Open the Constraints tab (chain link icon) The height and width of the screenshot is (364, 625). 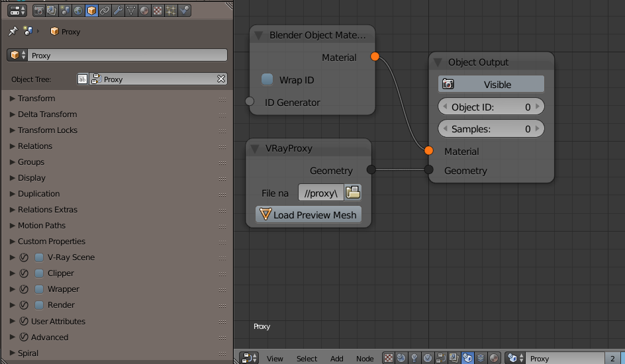click(x=105, y=11)
